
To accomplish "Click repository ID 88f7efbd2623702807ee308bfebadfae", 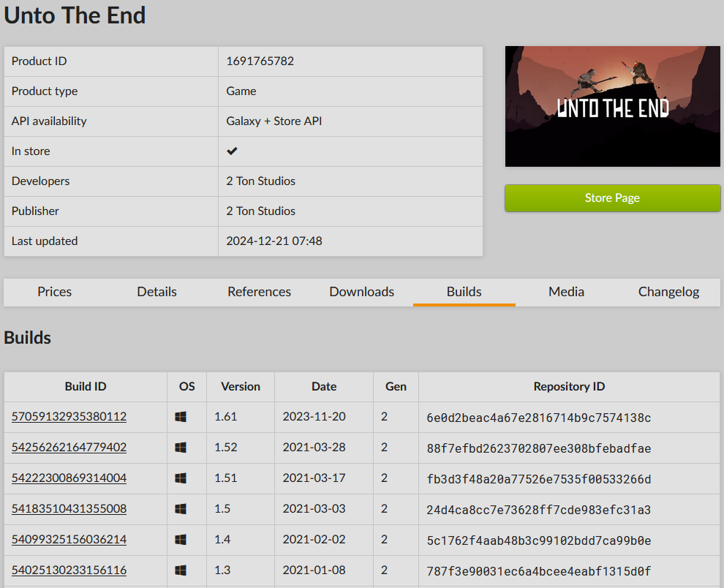I will coord(538,448).
